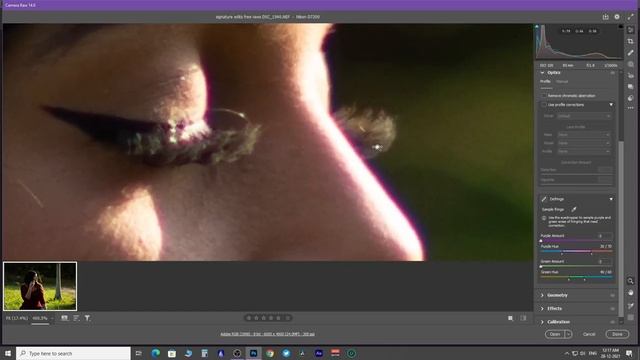This screenshot has width=640, height=360.
Task: Pick the fringe sample eyedropper
Action: [x=573, y=209]
